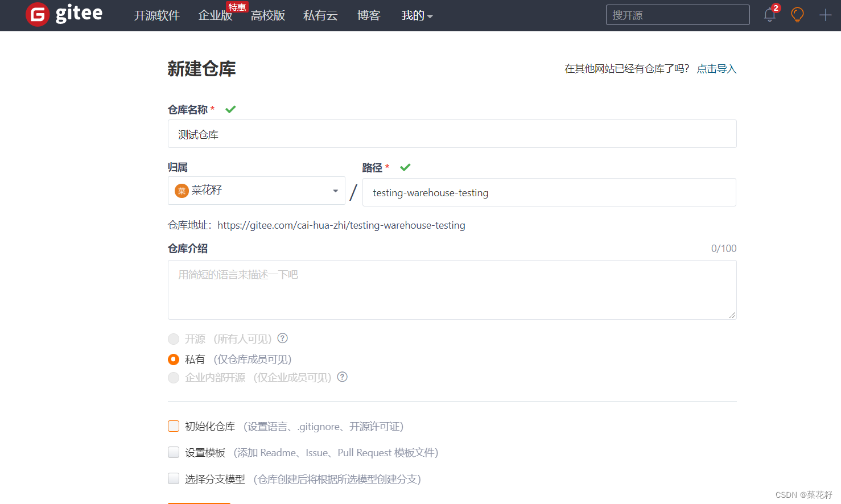
Task: Click the gitee wordmark text
Action: (79, 14)
